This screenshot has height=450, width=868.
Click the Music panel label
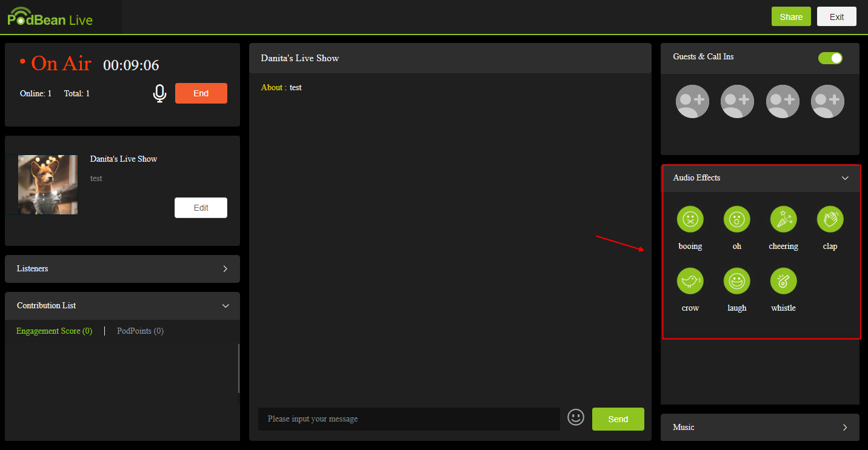[x=684, y=427]
